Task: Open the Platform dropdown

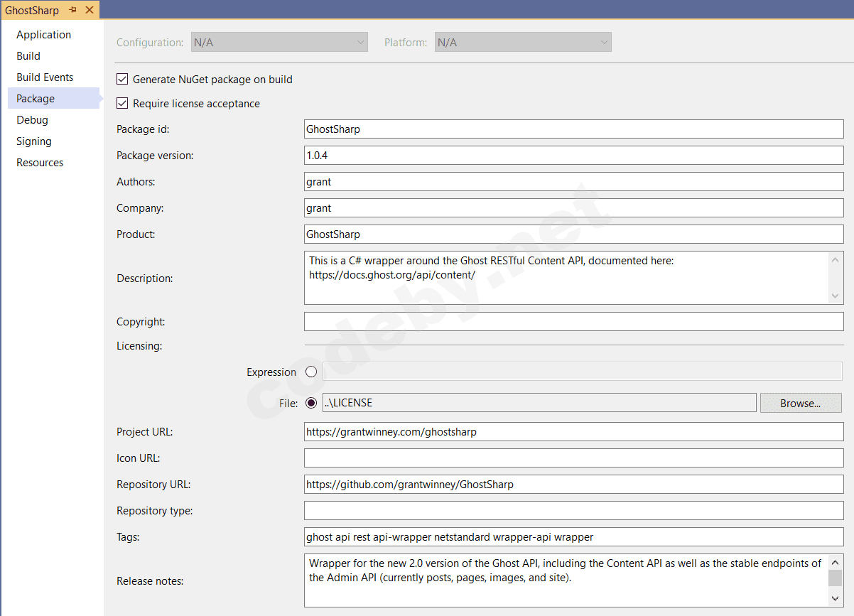Action: pyautogui.click(x=522, y=42)
